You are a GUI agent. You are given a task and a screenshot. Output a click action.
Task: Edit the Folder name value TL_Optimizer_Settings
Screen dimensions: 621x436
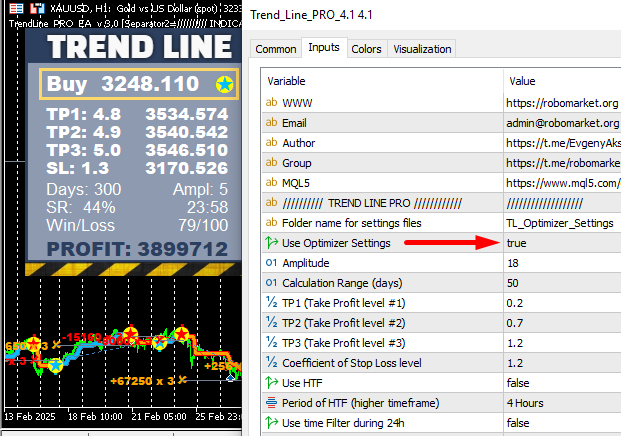[x=560, y=223]
